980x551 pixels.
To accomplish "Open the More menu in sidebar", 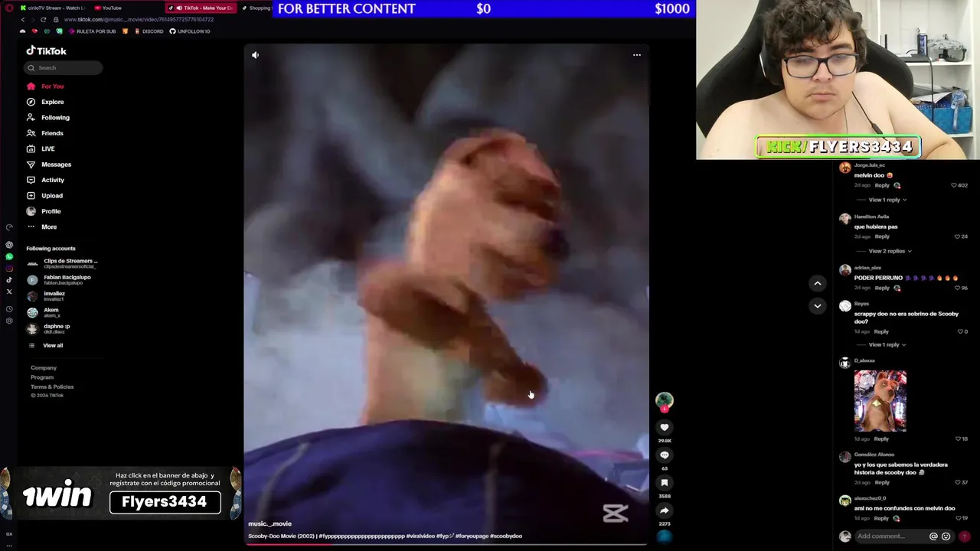I will (x=41, y=227).
